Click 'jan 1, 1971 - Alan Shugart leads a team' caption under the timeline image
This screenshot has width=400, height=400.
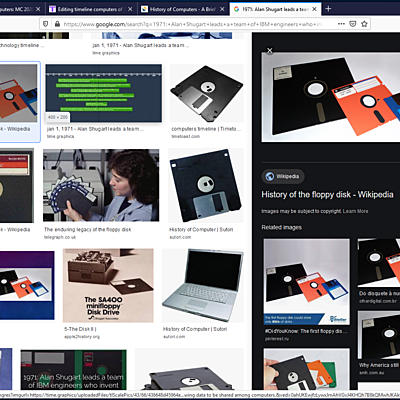[x=95, y=129]
